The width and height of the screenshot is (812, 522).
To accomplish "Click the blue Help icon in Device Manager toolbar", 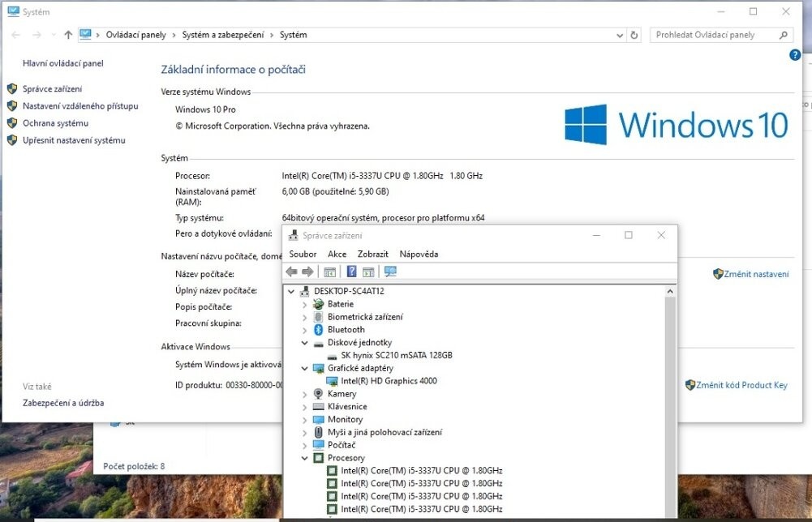I will pyautogui.click(x=351, y=272).
